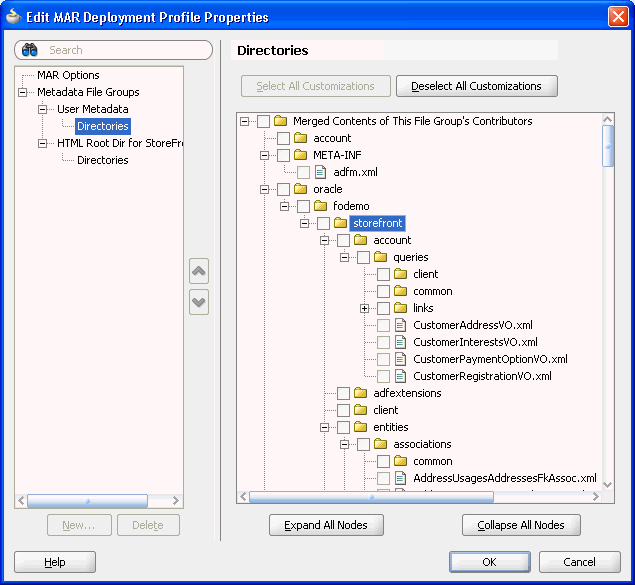Image resolution: width=635 pixels, height=585 pixels.
Task: Click the queries folder icon
Action: (x=380, y=257)
